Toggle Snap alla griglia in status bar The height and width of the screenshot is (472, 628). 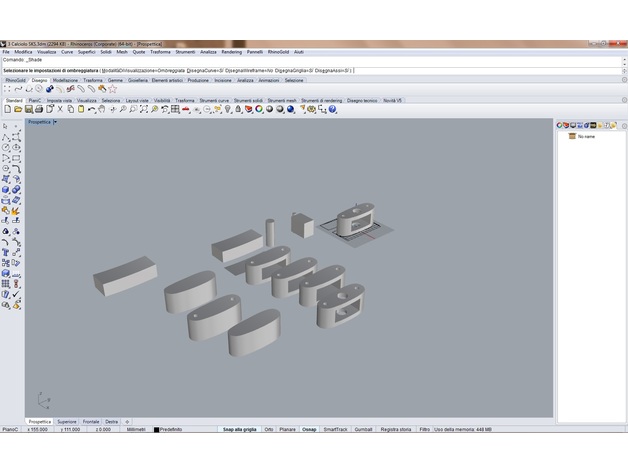click(240, 429)
